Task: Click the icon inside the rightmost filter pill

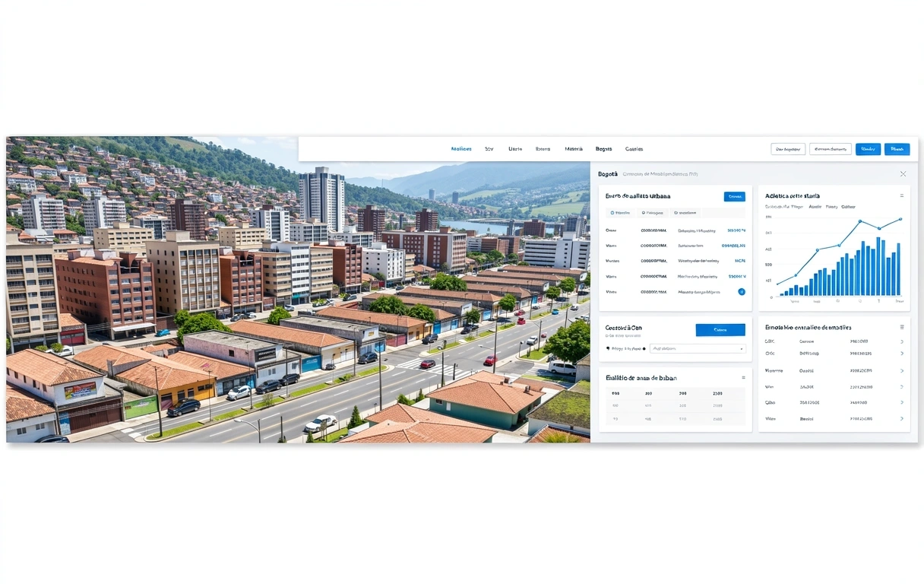Action: click(676, 213)
